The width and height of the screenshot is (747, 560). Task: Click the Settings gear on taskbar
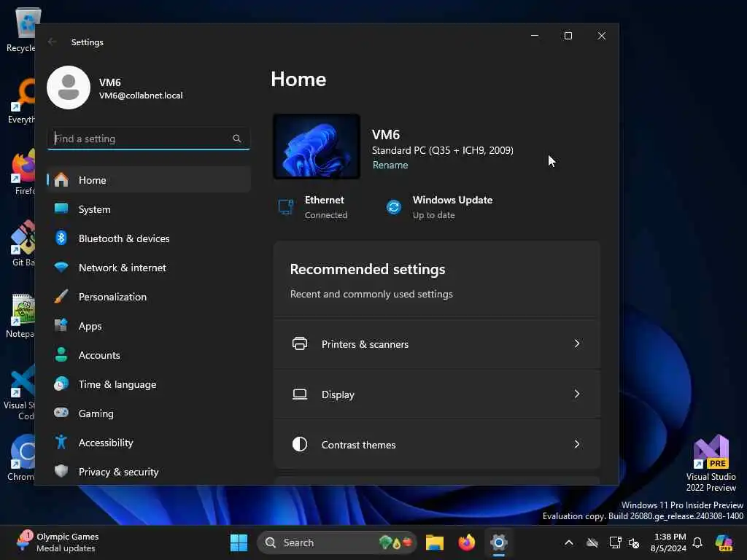[499, 542]
